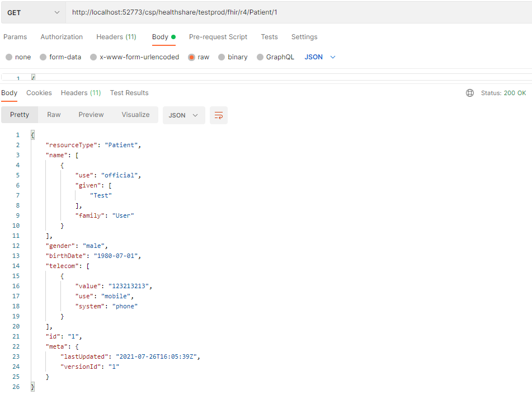Image resolution: width=532 pixels, height=399 pixels.
Task: Open the Authorization tab
Action: click(62, 37)
